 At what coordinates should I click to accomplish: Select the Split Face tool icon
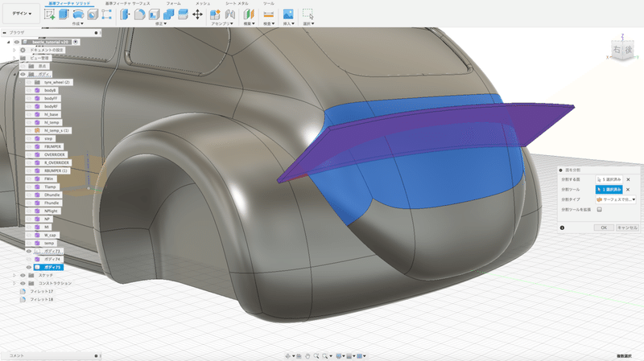point(184,14)
